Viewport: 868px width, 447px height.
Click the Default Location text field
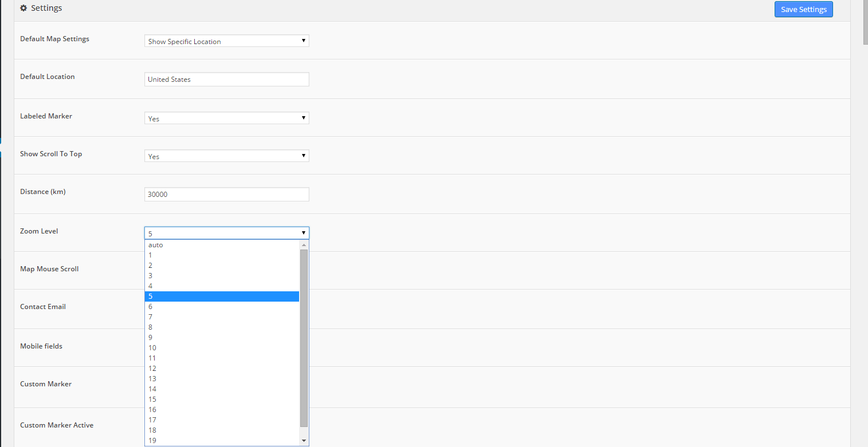pos(226,79)
